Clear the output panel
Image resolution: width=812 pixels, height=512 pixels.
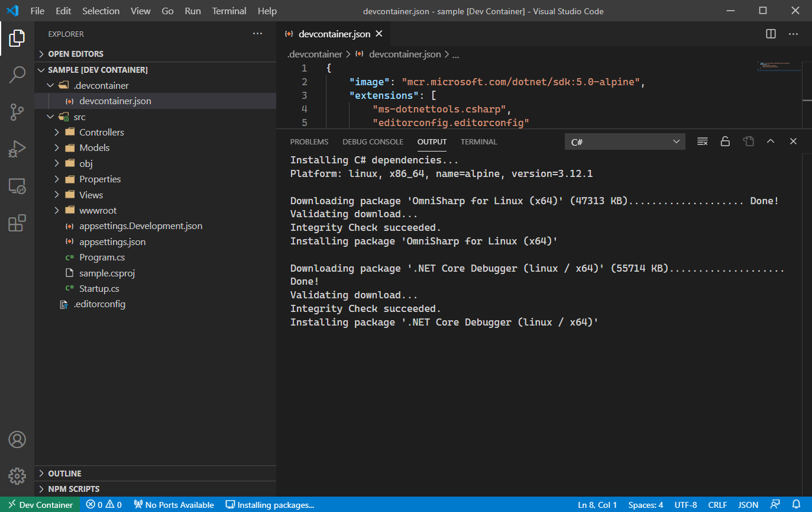coord(702,141)
